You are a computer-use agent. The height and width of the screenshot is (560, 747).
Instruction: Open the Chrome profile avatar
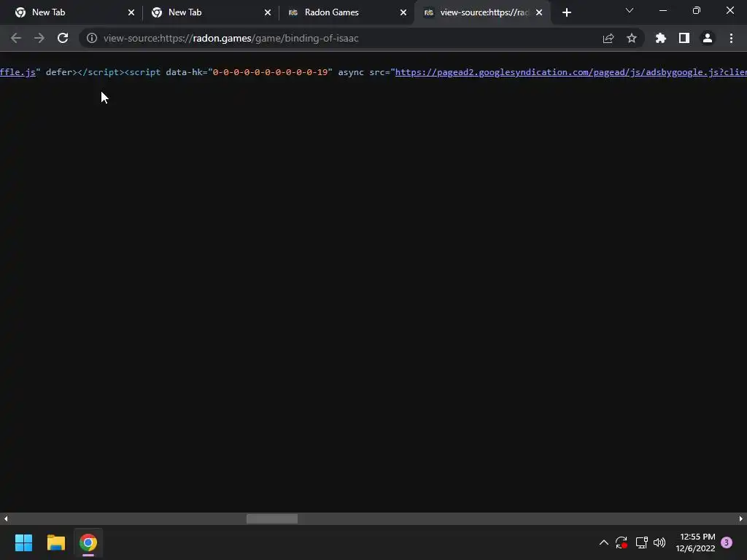[708, 38]
